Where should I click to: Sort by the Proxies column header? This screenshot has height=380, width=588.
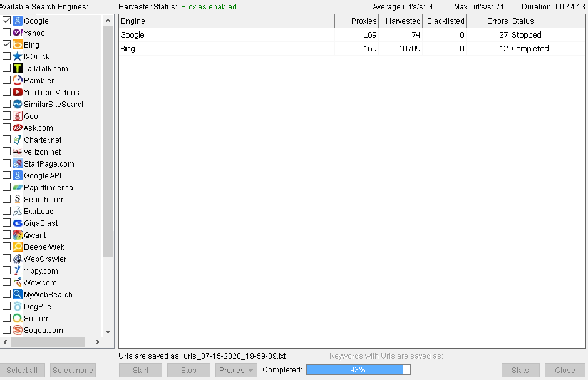tap(357, 21)
